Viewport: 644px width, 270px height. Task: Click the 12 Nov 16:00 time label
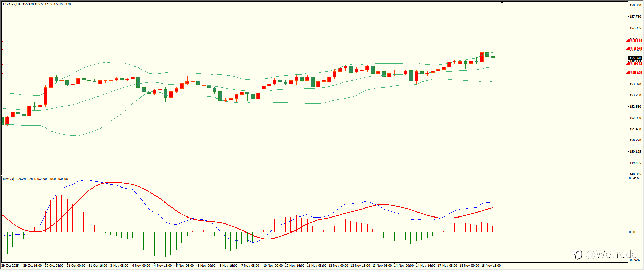360,266
